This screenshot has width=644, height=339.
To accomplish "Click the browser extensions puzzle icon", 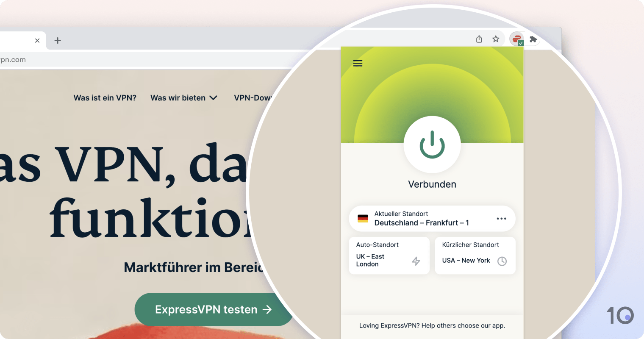I will 533,39.
